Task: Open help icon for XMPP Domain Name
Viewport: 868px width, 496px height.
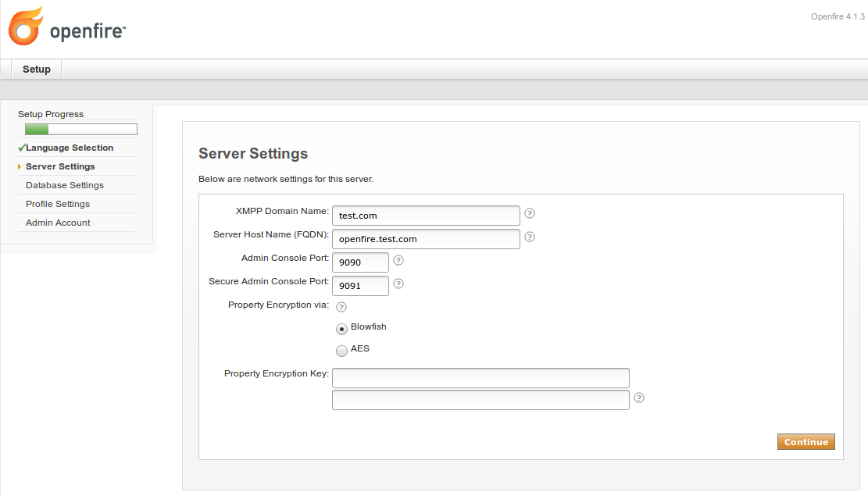Action: pos(530,213)
